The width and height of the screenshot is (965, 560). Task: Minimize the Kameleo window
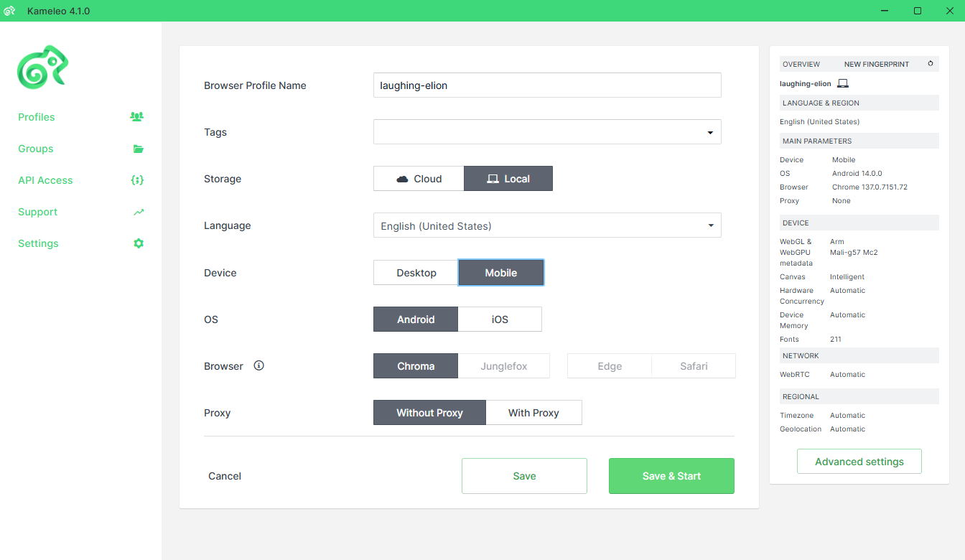885,11
